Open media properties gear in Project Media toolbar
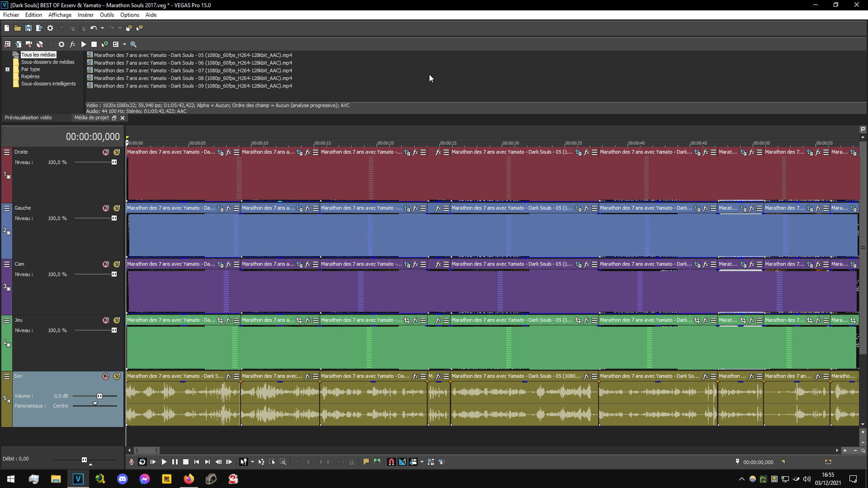Viewport: 868px width, 488px height. pos(61,44)
